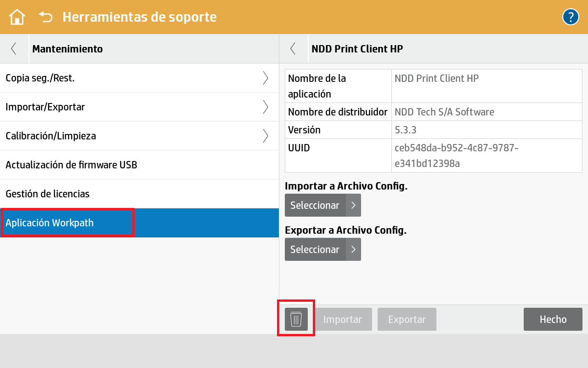Click the NDD Print Client HP name cell
The width and height of the screenshot is (588, 368).
487,86
